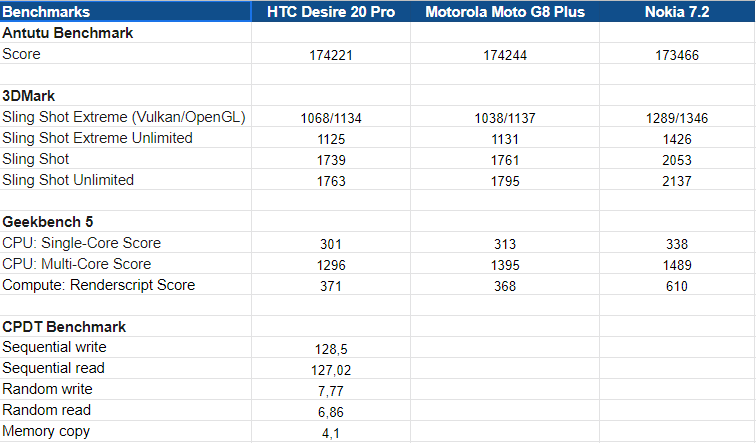Viewport: 756px width, 443px height.
Task: Select the Motorola Moto G8 Plus column header
Action: (505, 12)
